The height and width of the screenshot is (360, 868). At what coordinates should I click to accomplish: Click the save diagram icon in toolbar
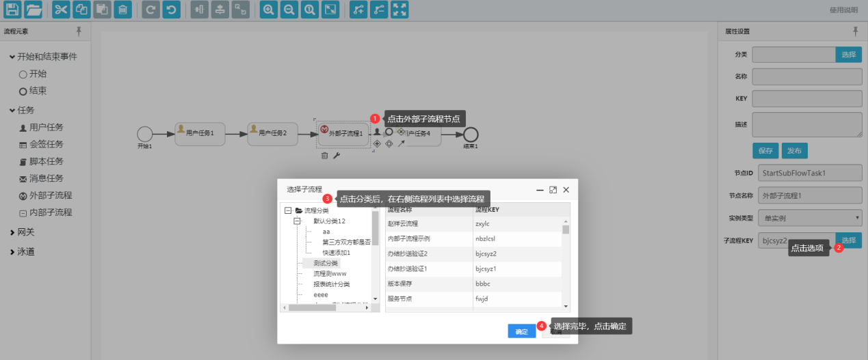[11, 10]
